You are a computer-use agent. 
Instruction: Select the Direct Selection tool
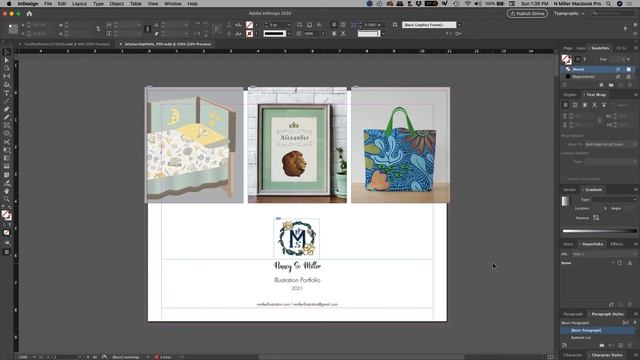click(x=7, y=60)
